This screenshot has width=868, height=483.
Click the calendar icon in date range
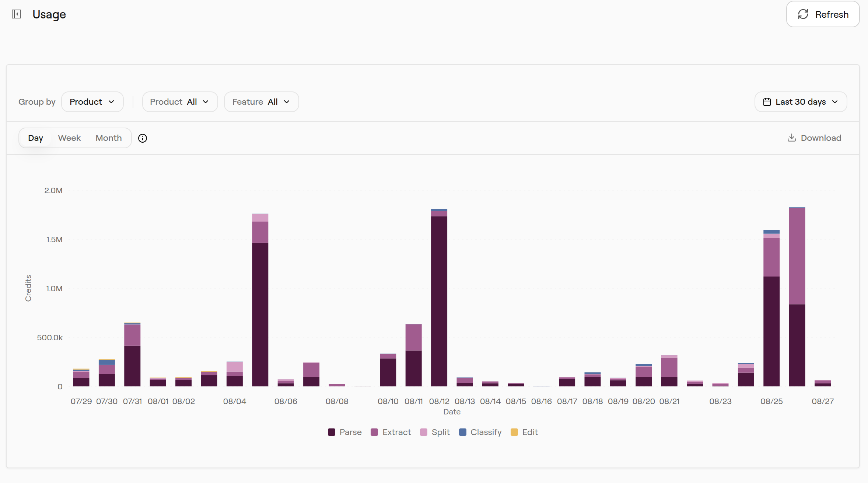(x=767, y=102)
